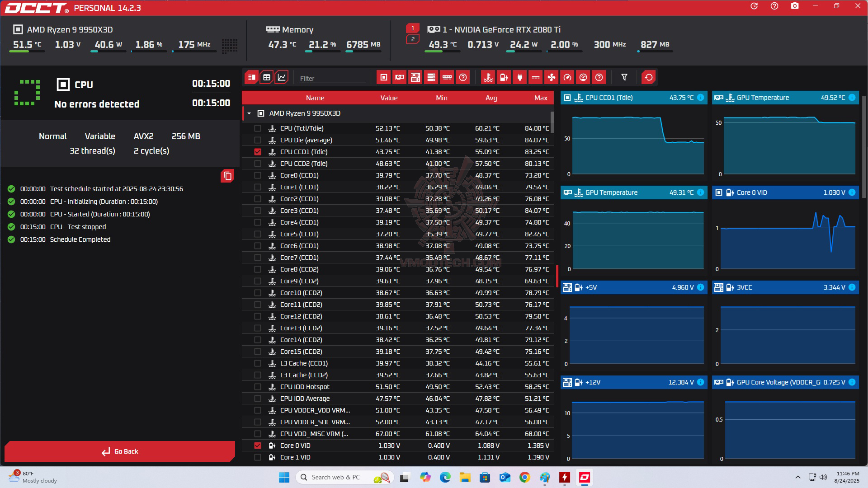Screen dimensions: 868x488
Task: Uncheck the CPU CCD1 (Tdie) checkbox
Action: point(258,152)
